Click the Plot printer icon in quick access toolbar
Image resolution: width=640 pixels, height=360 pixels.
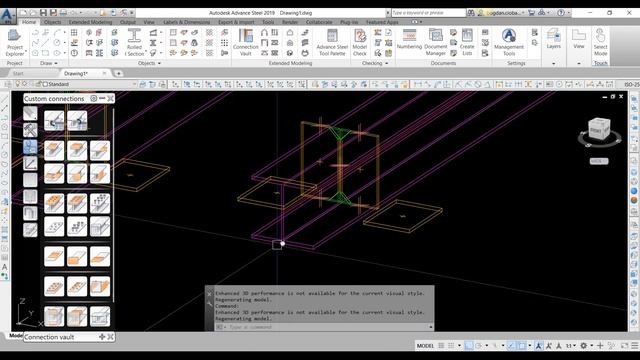63,13
